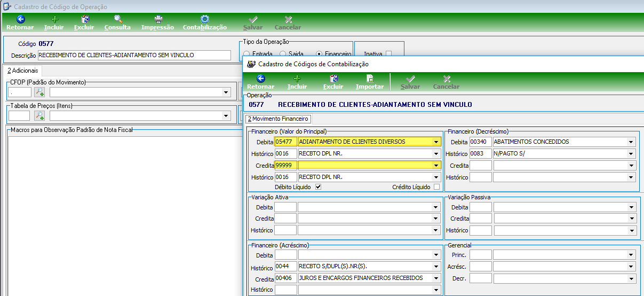The height and width of the screenshot is (296, 644).
Task: Toggle the Inativa checkbox
Action: [388, 53]
